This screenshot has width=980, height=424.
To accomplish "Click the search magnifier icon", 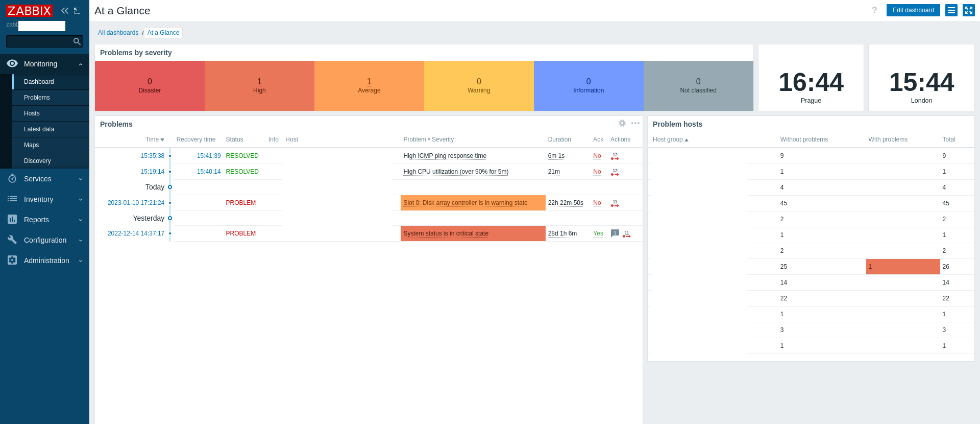I will 77,41.
